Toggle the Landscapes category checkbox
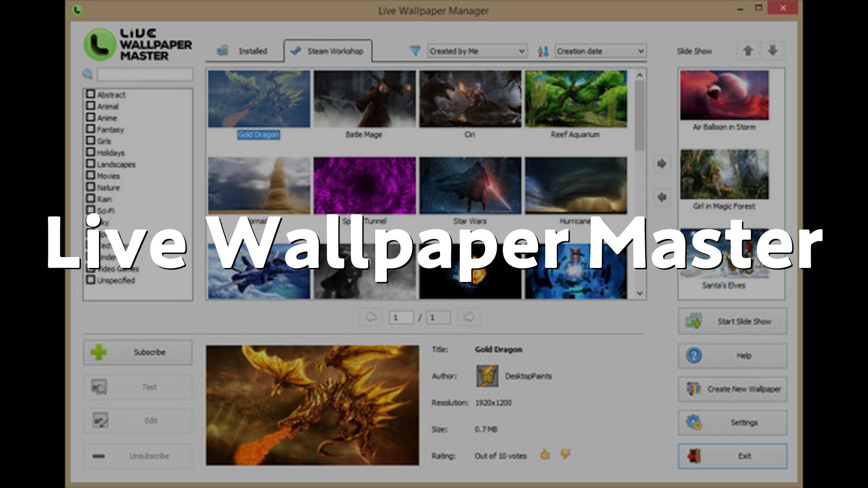The height and width of the screenshot is (488, 868). 90,164
